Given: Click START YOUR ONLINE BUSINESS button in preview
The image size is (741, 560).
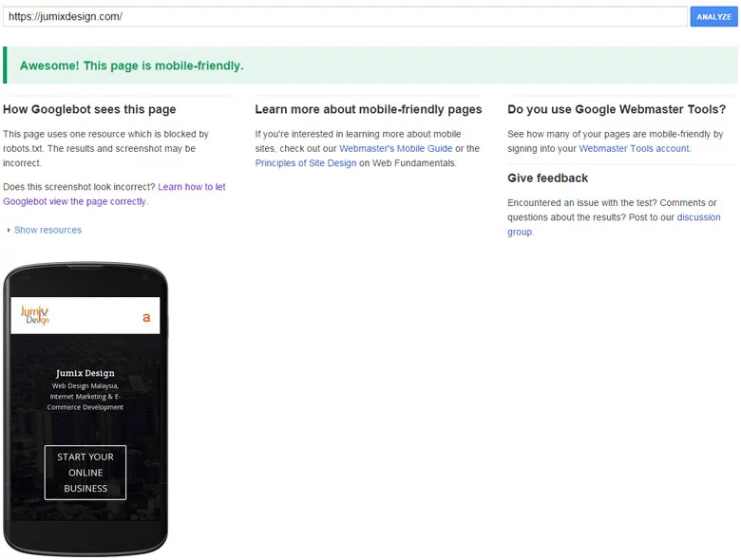Looking at the screenshot, I should pyautogui.click(x=85, y=472).
